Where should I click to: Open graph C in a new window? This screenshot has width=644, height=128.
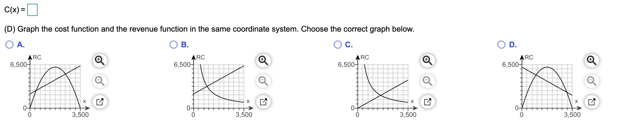428,102
